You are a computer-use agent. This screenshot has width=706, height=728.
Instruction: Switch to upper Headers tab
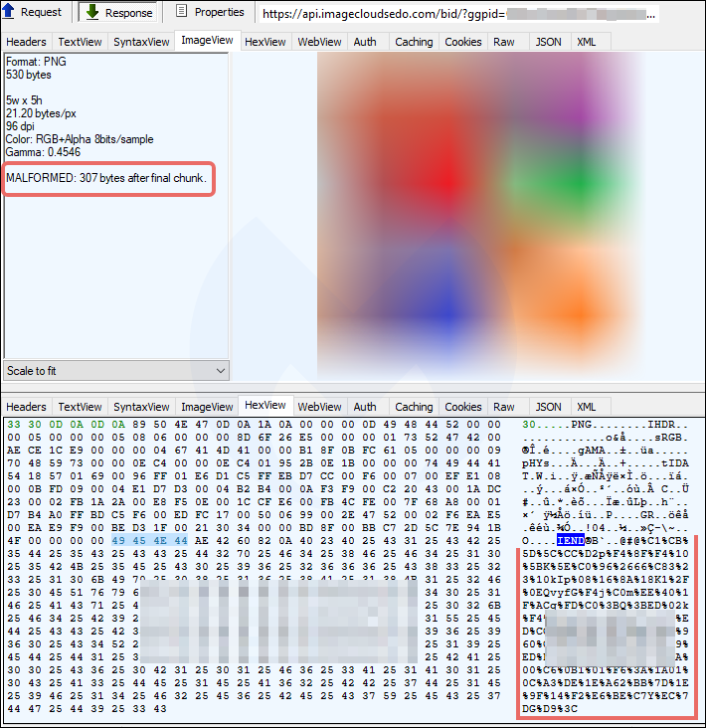(x=27, y=42)
